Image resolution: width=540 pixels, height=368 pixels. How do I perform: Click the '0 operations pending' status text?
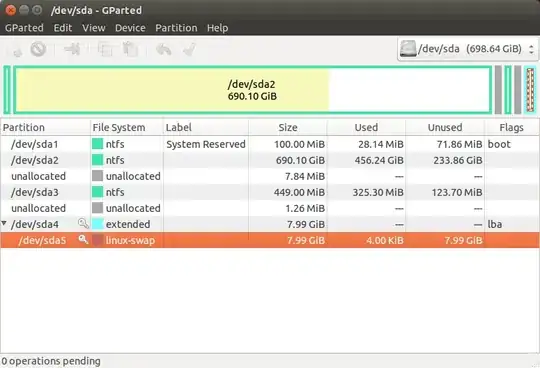coord(51,361)
